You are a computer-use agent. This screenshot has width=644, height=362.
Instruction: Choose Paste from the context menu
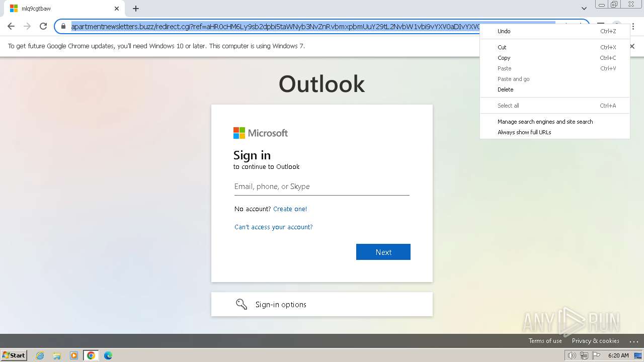pyautogui.click(x=554, y=68)
